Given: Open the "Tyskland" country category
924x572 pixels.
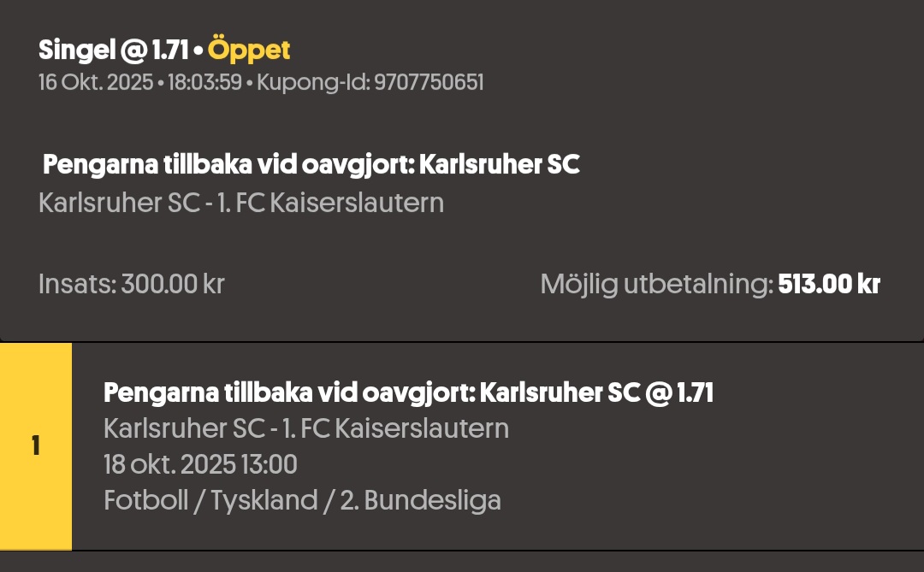Looking at the screenshot, I should (263, 500).
